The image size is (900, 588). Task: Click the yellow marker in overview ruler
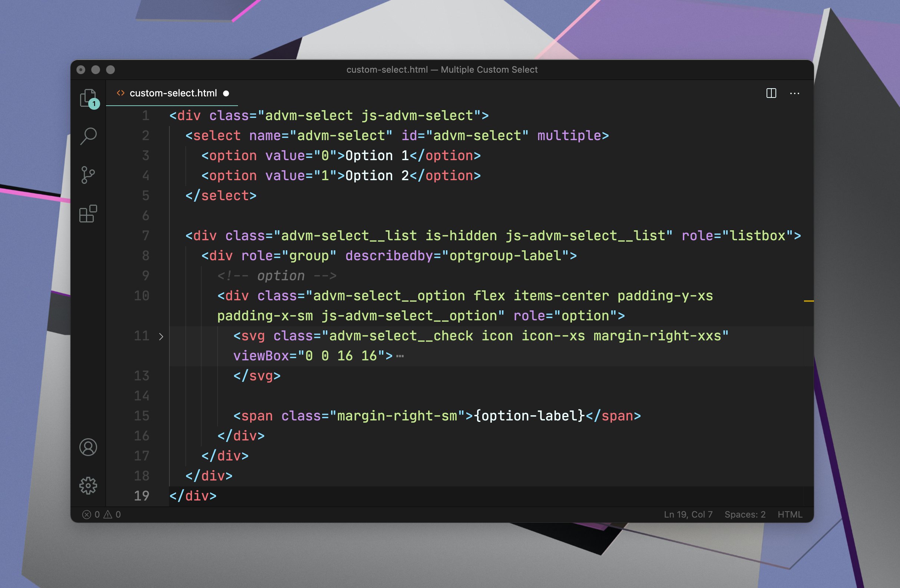coord(808,301)
